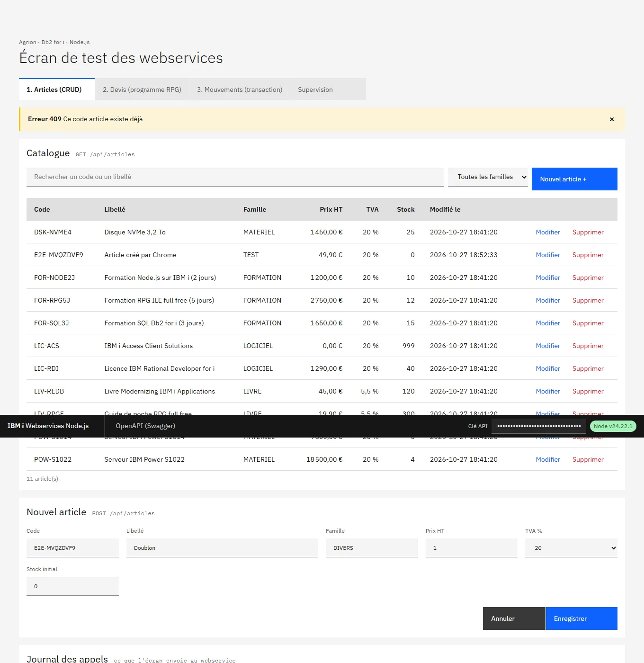Screen dimensions: 644x663
Task: Cancel the new article form with Annuler
Action: pos(514,618)
